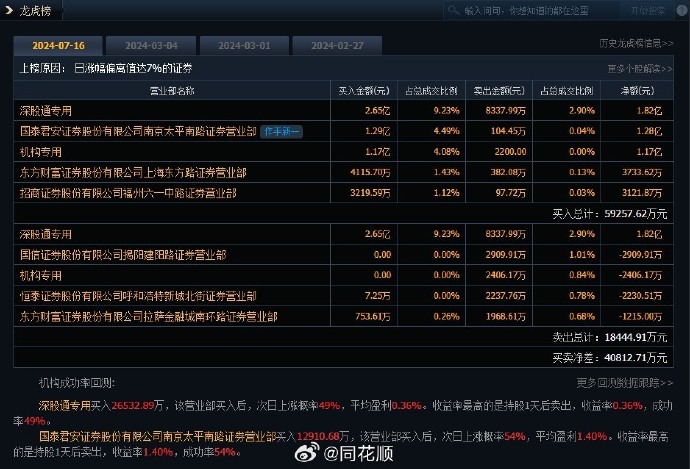Open 恒泰证券呼和浩特新城北街证券营业部 row
The width and height of the screenshot is (690, 469).
tap(343, 296)
